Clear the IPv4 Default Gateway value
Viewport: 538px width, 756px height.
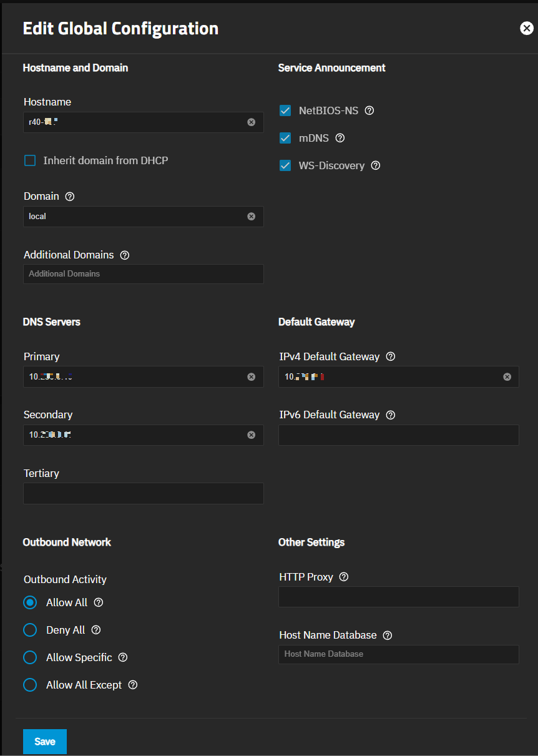coord(507,377)
